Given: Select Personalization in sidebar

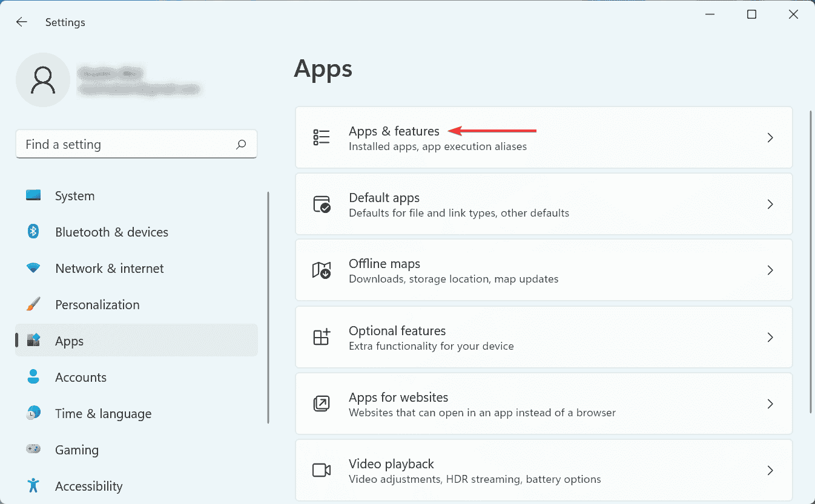Looking at the screenshot, I should coord(137,305).
